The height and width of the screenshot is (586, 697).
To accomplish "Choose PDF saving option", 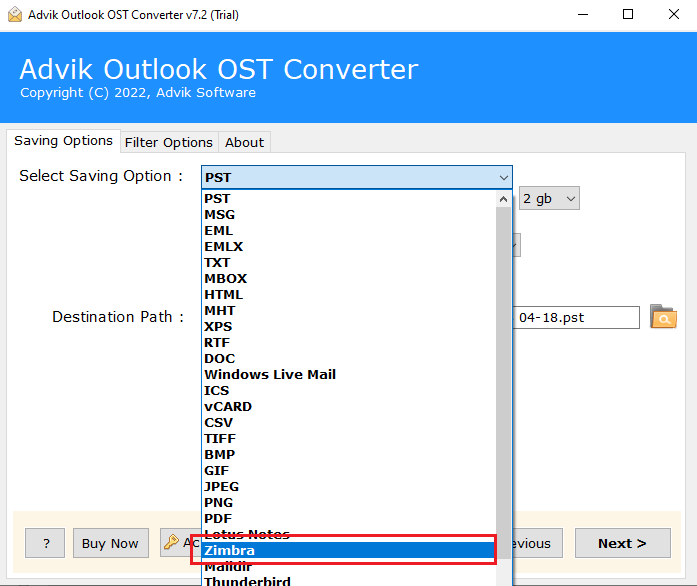I will click(348, 518).
